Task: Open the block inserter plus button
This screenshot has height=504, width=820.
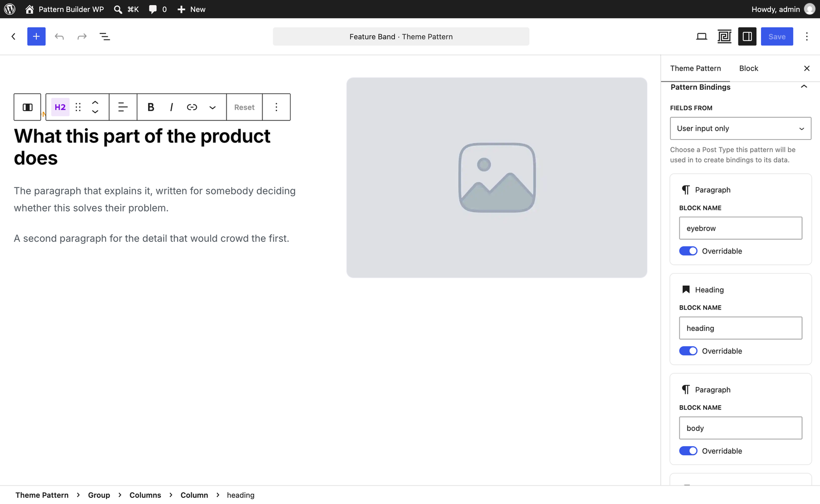Action: coord(36,36)
